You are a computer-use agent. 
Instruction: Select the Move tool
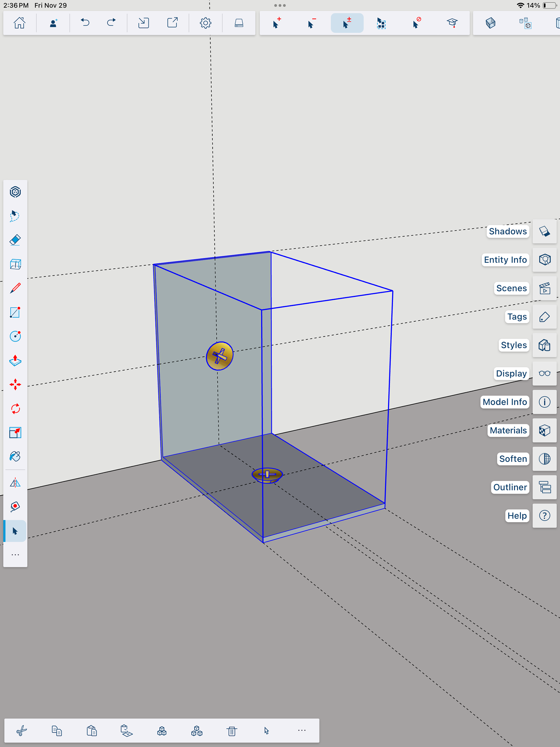pos(15,385)
